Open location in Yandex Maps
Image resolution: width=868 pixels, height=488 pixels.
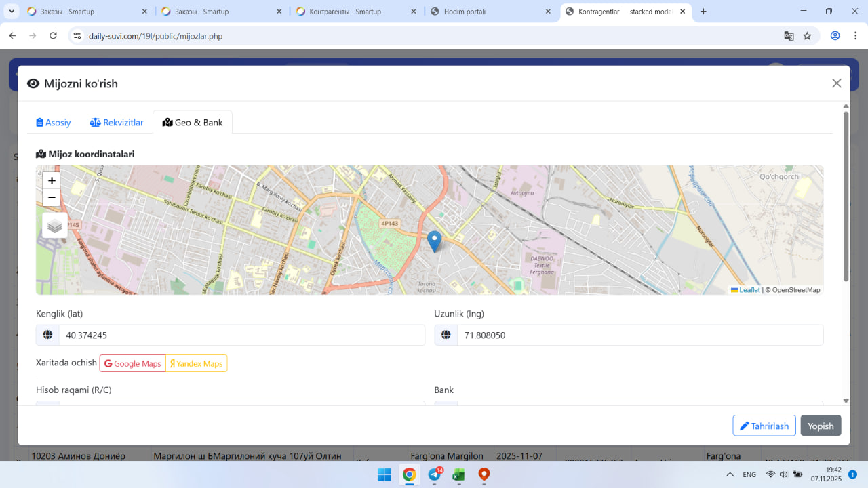coord(196,363)
